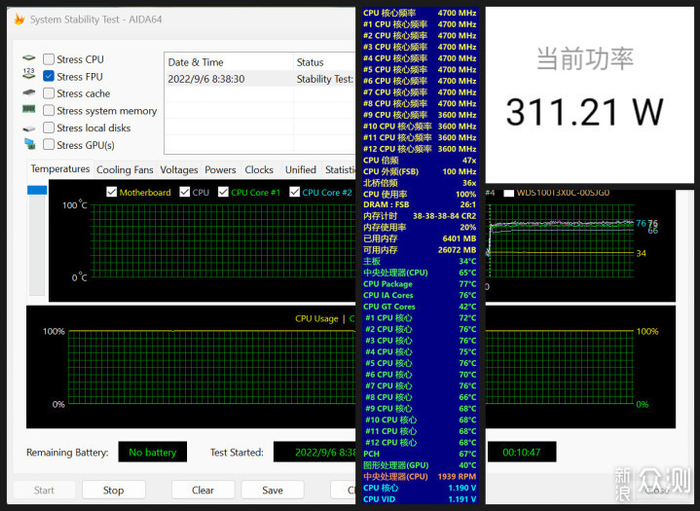
Task: Click the 38-38-38-84 CR2 memory timing row
Action: [419, 216]
